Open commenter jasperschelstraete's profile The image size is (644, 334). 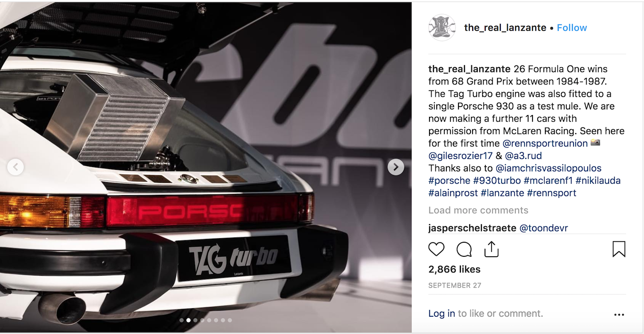pos(472,228)
